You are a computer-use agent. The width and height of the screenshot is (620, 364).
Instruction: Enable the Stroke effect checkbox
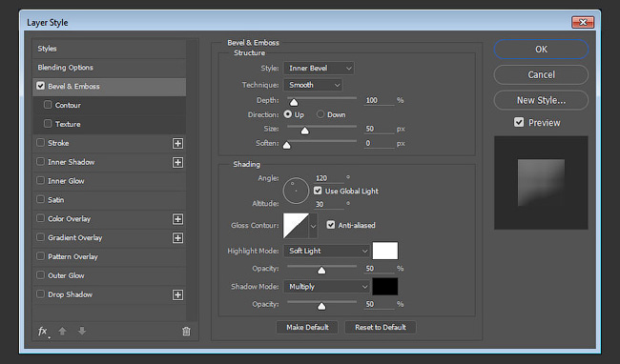[40, 143]
